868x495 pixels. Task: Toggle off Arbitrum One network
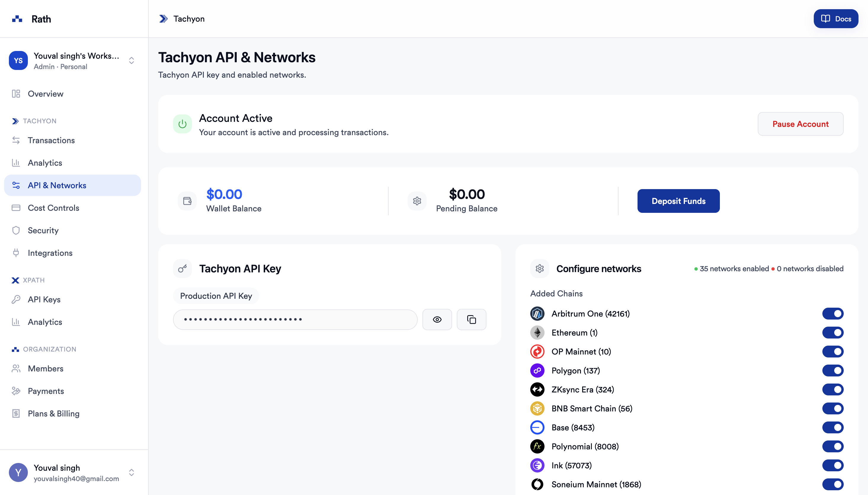coord(833,314)
